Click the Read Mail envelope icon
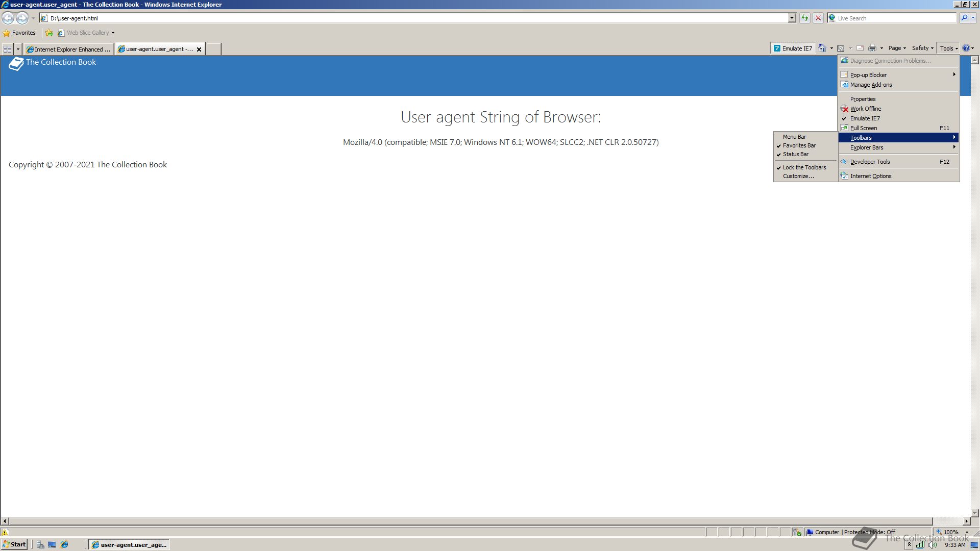This screenshot has height=551, width=980. (860, 48)
